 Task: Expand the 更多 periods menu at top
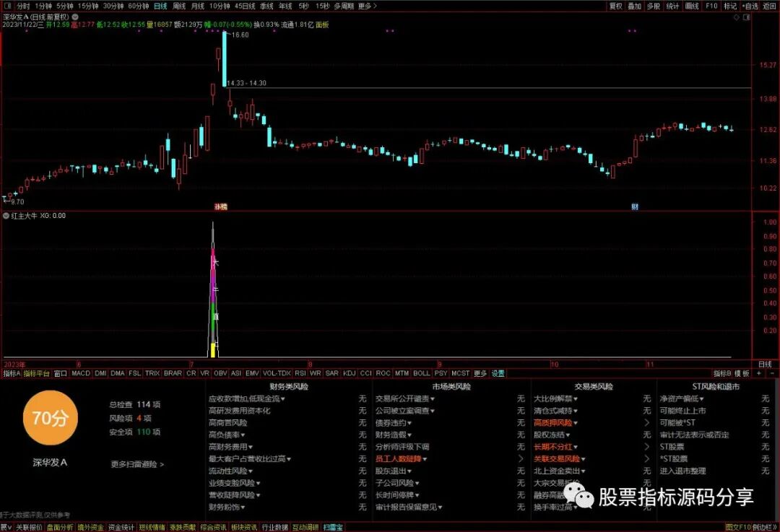tap(367, 6)
